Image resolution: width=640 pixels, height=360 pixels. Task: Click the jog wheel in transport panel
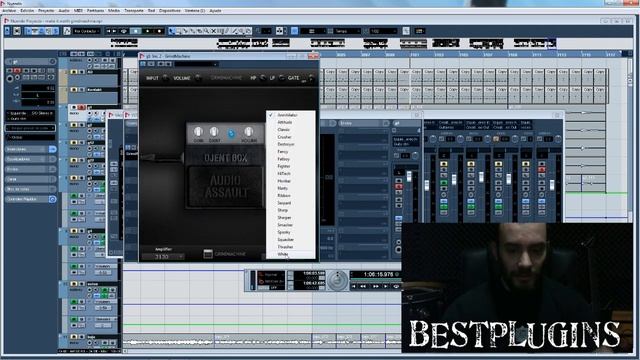(x=338, y=281)
